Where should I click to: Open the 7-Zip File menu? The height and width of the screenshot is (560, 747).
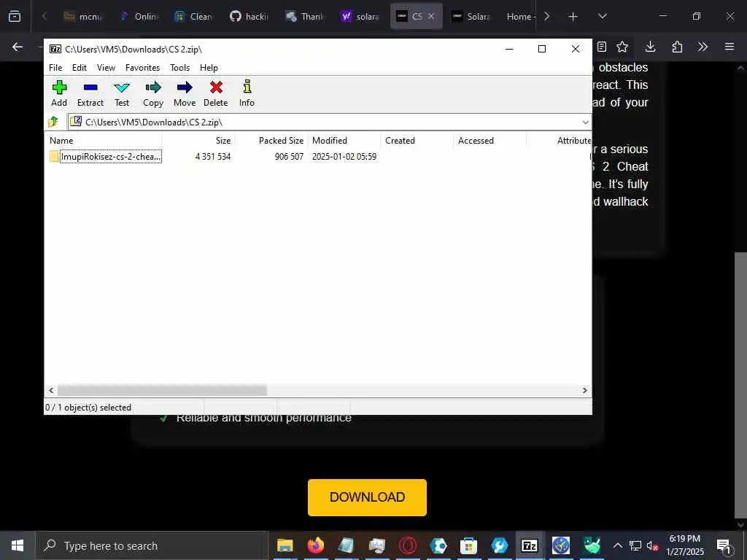click(x=55, y=68)
